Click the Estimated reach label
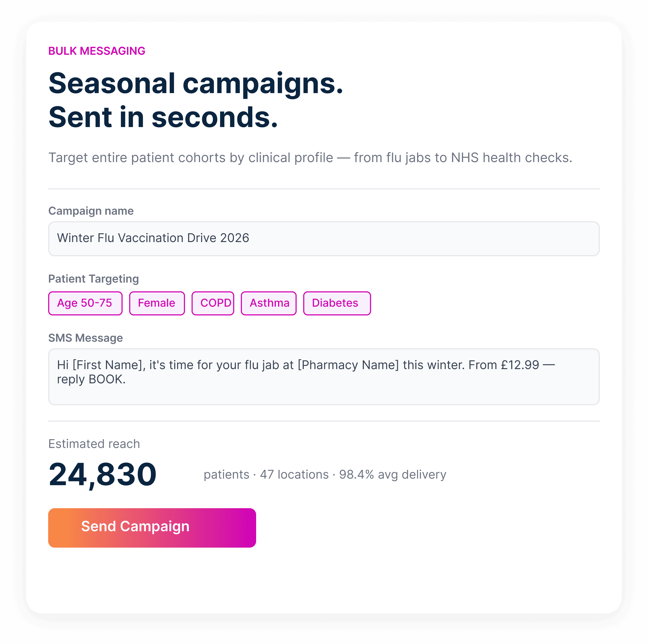Image resolution: width=648 pixels, height=644 pixels. [x=94, y=444]
